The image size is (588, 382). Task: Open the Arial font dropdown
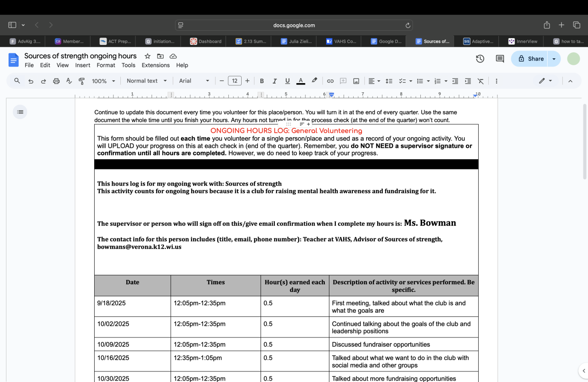[194, 81]
